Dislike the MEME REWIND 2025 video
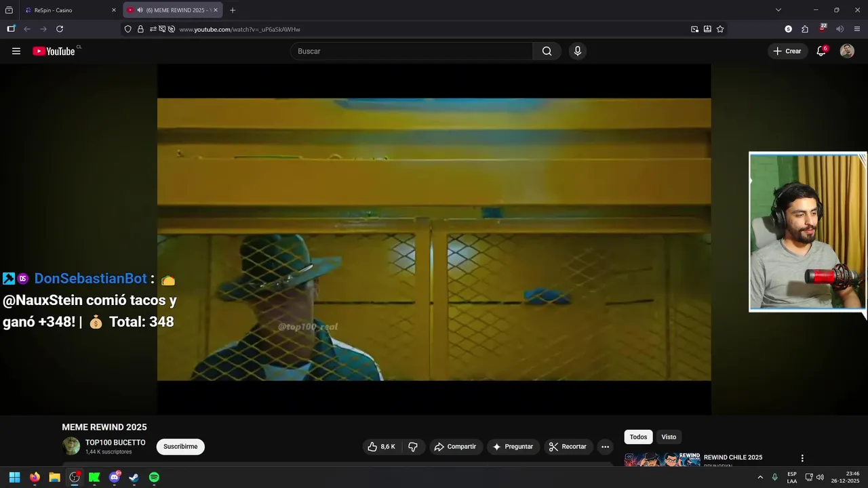This screenshot has height=488, width=868. (412, 447)
